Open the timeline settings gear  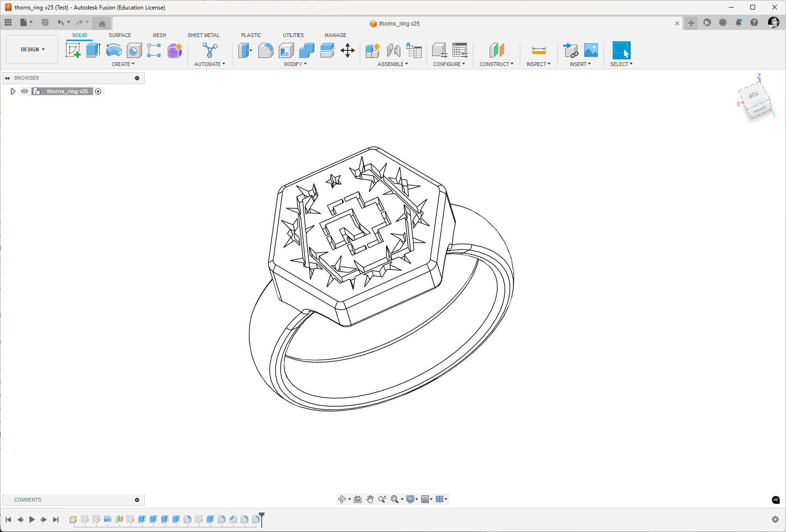[775, 520]
